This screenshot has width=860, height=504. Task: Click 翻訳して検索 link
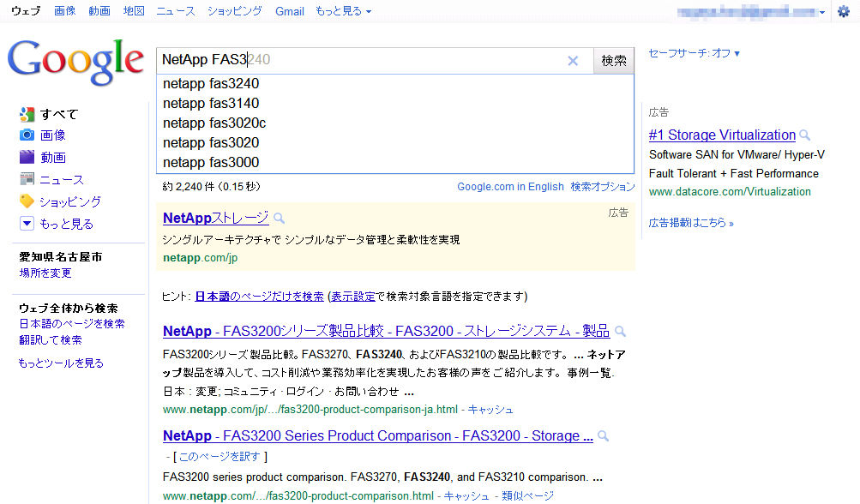click(51, 339)
